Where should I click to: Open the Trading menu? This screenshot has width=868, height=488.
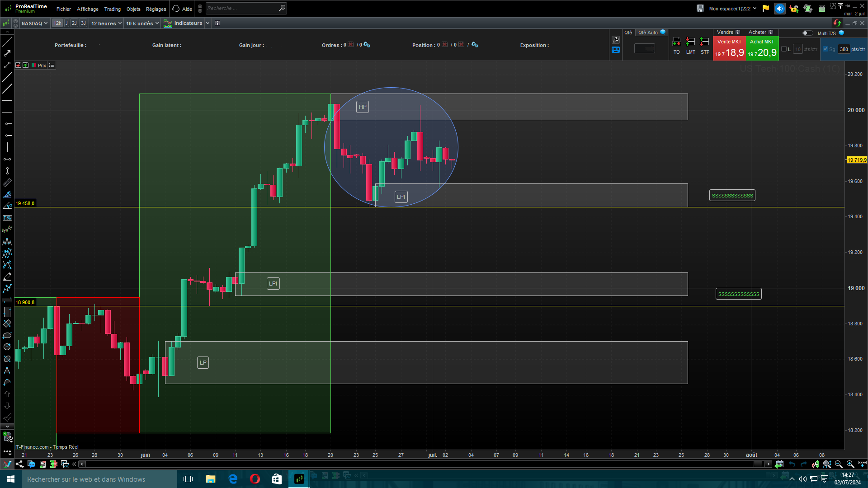pos(112,9)
